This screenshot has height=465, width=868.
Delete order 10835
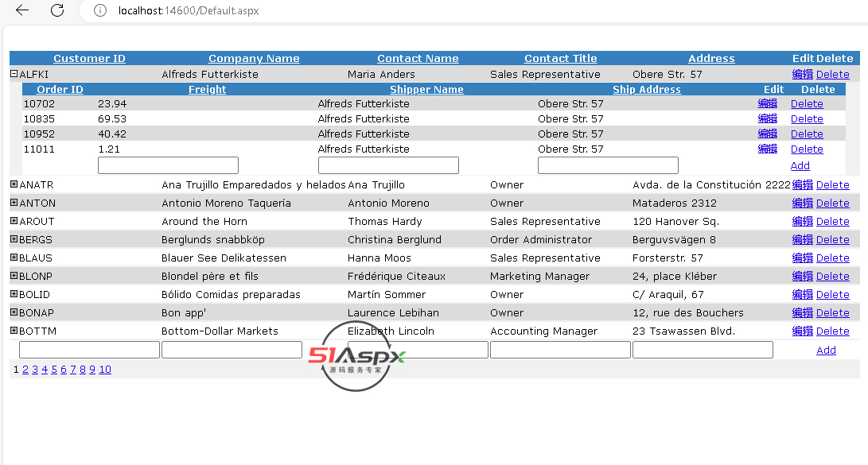(x=806, y=119)
